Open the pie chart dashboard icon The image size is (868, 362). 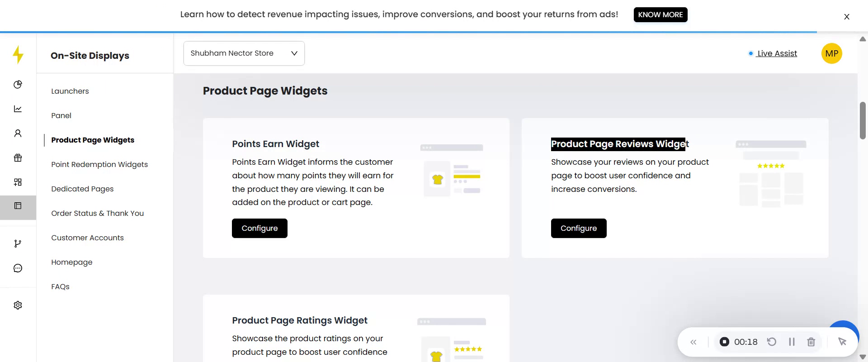tap(18, 85)
